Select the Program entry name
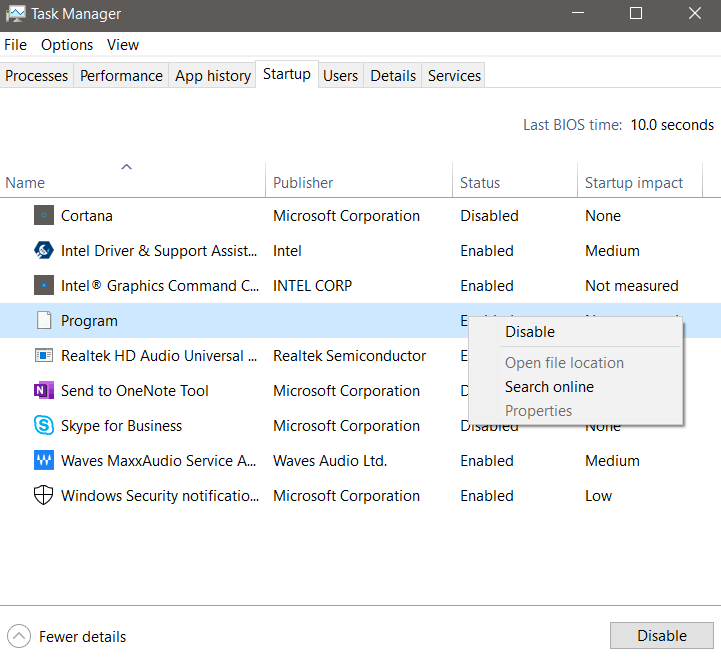 tap(89, 320)
